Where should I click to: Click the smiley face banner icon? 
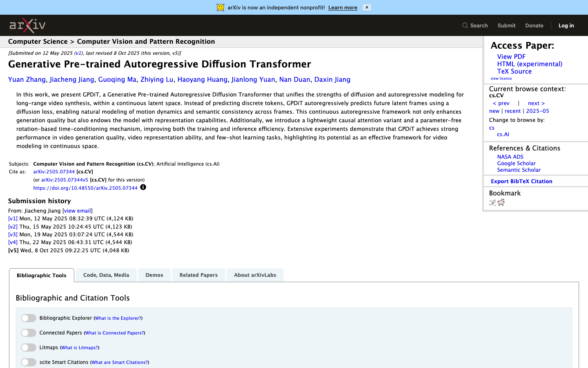click(x=220, y=7)
